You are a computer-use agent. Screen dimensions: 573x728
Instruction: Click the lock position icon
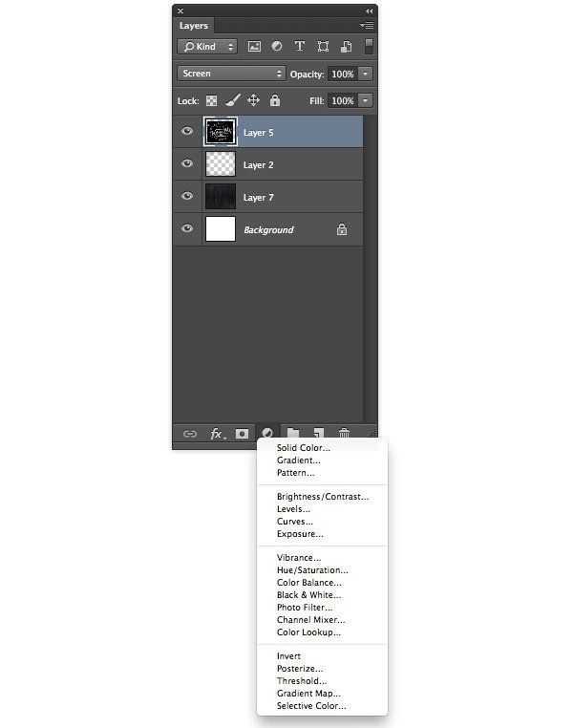click(x=253, y=100)
